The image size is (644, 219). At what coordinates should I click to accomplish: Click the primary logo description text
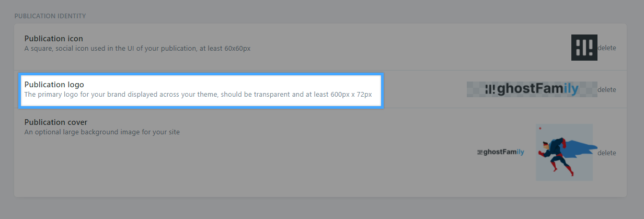(198, 95)
